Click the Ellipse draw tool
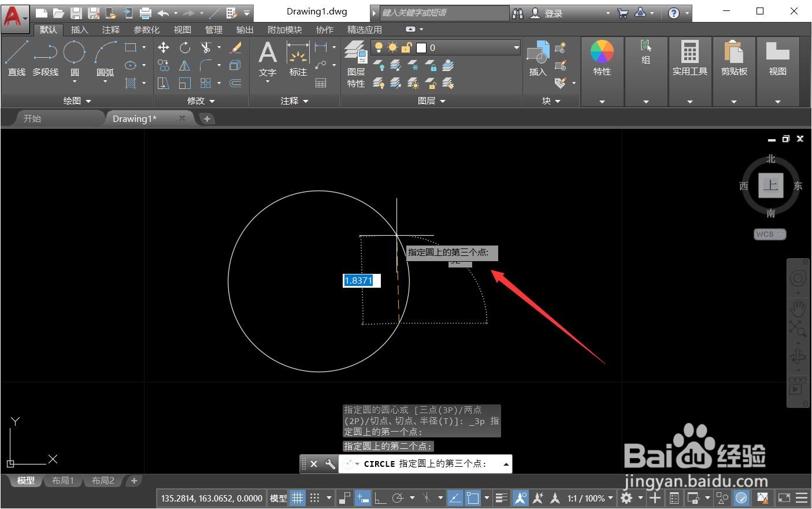This screenshot has width=812, height=509. [x=131, y=65]
